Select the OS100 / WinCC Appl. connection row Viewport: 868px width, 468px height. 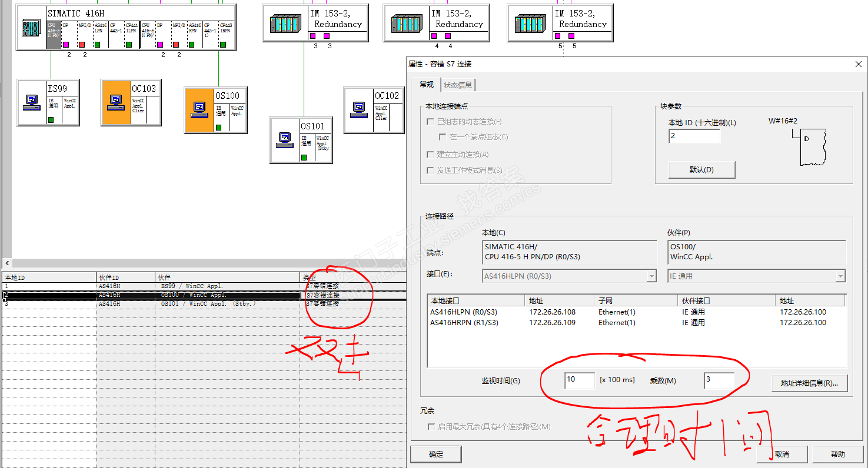point(203,295)
